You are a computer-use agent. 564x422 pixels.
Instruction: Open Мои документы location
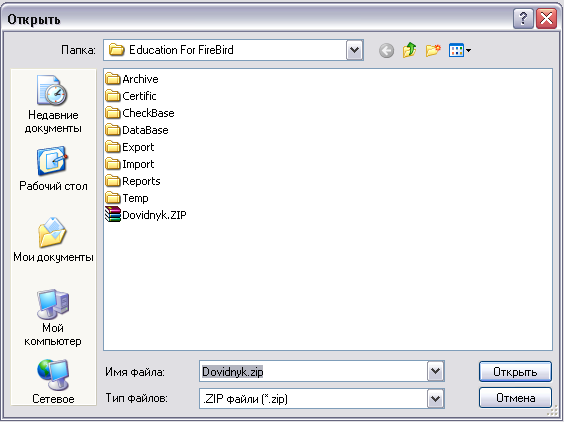(53, 240)
